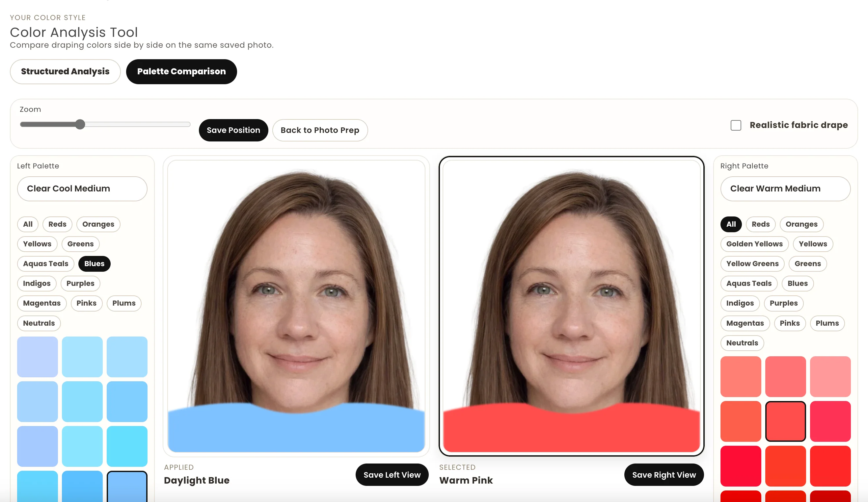Filter Left Palette by Yellows

coord(37,244)
